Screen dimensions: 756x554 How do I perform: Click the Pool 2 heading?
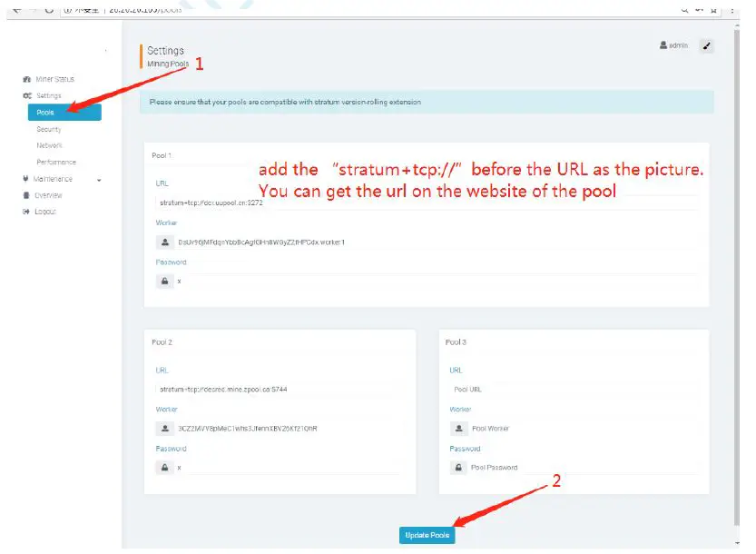162,342
